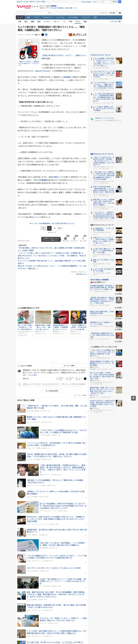Viewport: 138px width, 644px height.
Task: Click the 記事に関する報告 report icon link
Action: pyautogui.click(x=23, y=241)
